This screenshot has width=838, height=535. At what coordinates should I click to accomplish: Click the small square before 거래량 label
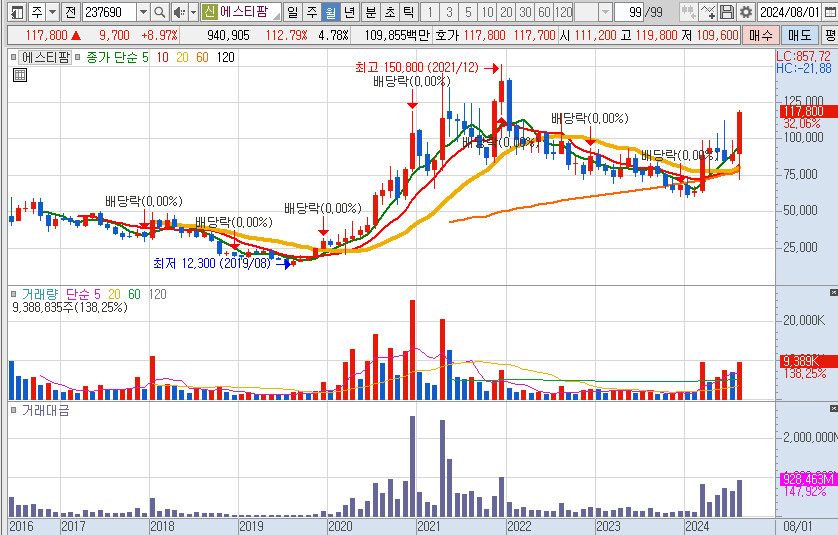pyautogui.click(x=14, y=294)
